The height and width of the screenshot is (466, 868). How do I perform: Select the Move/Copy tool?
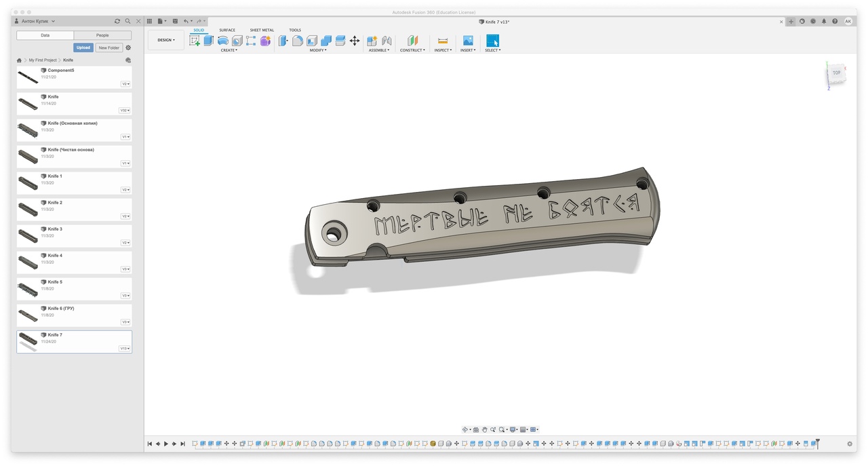(x=355, y=41)
